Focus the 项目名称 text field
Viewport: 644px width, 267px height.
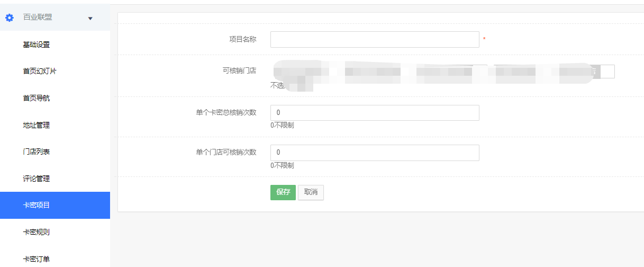tap(375, 39)
